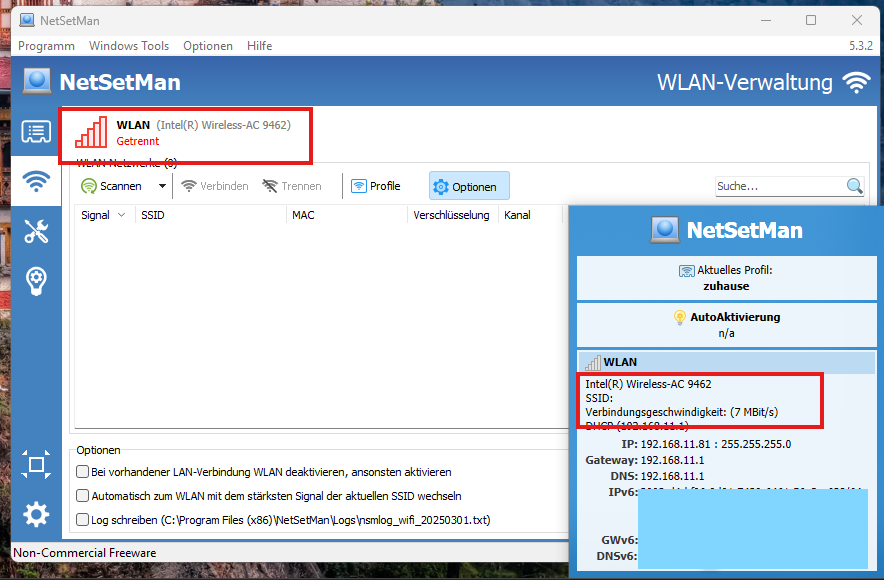Image resolution: width=884 pixels, height=580 pixels.
Task: Click the search magnifier icon
Action: (x=855, y=185)
